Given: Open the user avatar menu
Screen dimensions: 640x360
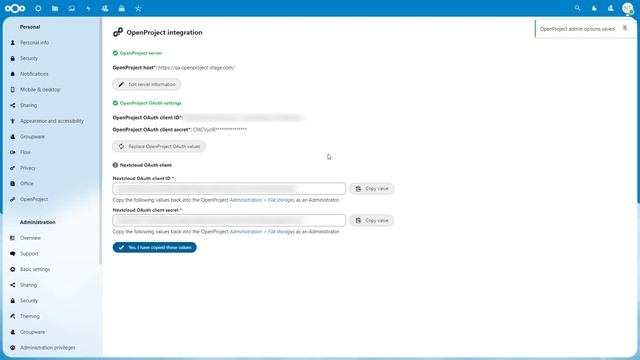Looking at the screenshot, I should coord(627,8).
